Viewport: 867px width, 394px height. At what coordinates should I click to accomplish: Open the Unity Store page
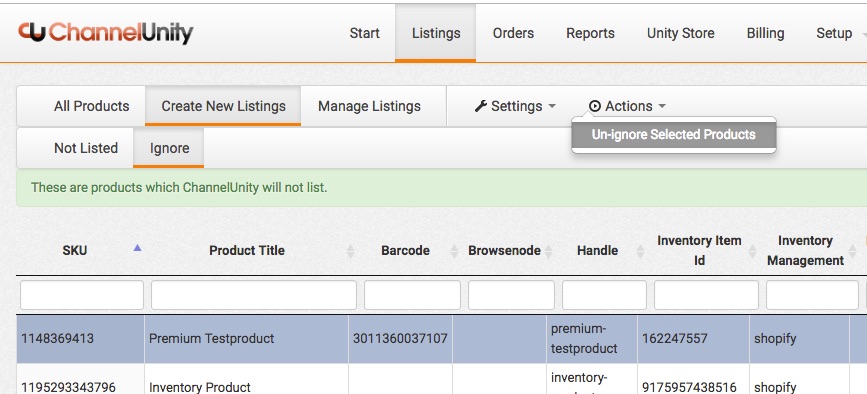tap(681, 33)
